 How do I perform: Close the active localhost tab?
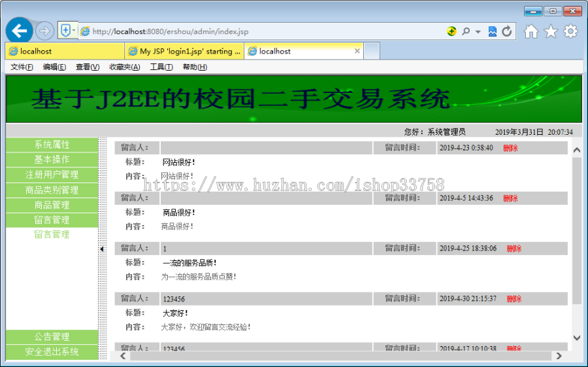click(x=357, y=51)
